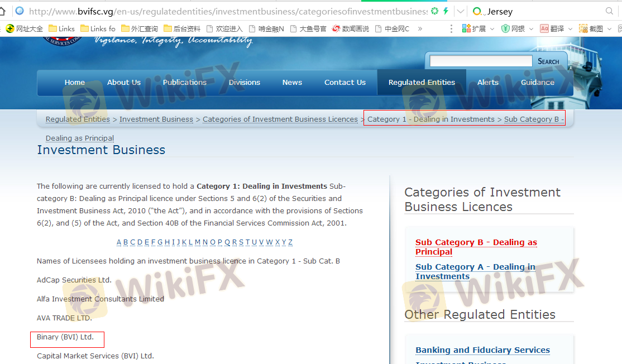Open the 扩展 dropdown arrow
Image resolution: width=622 pixels, height=364 pixels.
point(492,29)
